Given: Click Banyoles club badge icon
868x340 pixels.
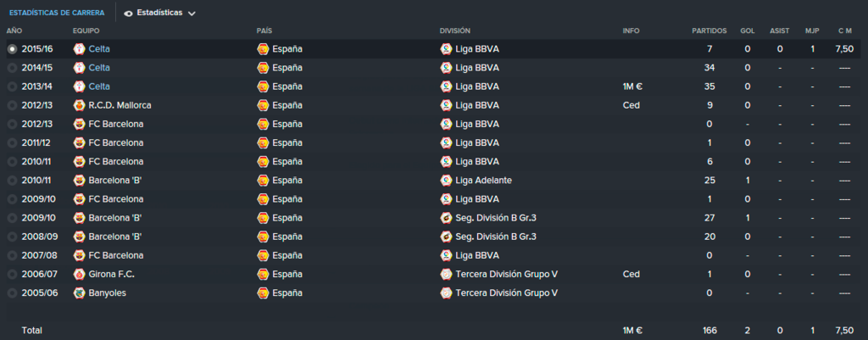Looking at the screenshot, I should click(79, 293).
